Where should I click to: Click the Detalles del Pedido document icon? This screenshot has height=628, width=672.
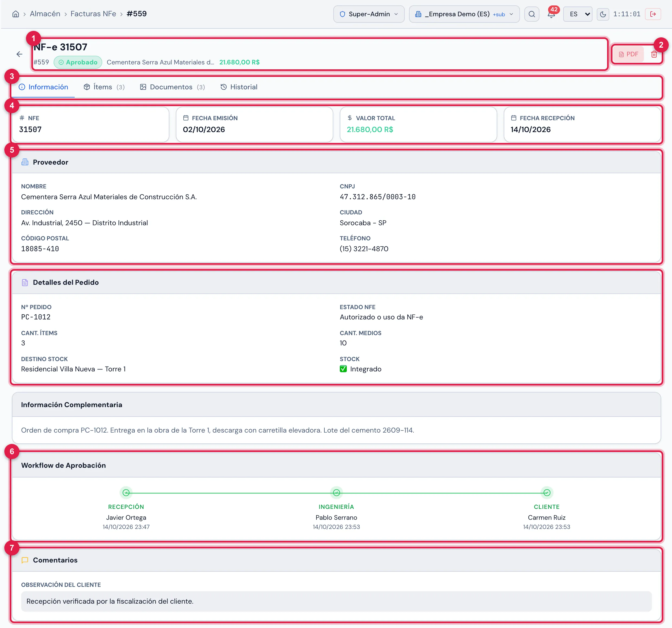pos(25,282)
